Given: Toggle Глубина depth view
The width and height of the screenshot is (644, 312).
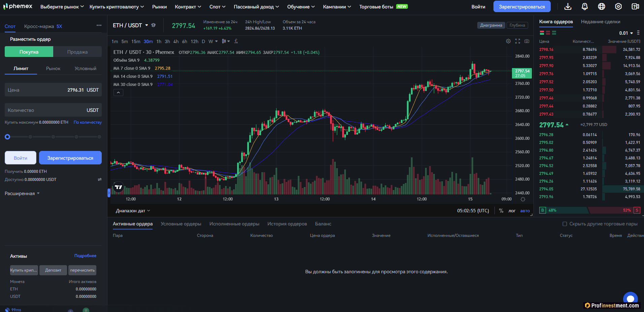Looking at the screenshot, I should 517,25.
